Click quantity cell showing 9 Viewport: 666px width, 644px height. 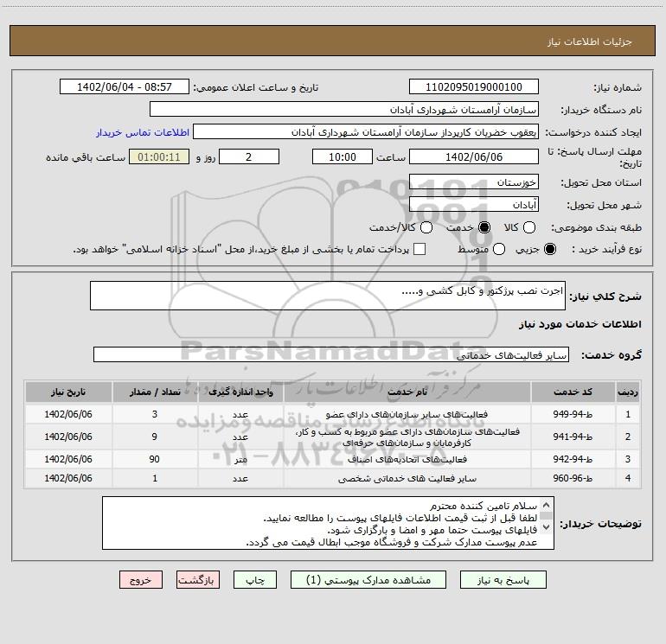pyautogui.click(x=155, y=437)
